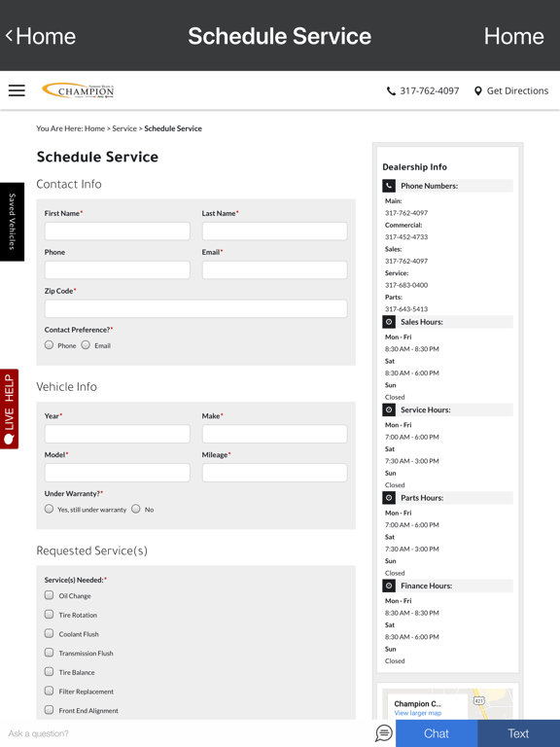Open the Live Help side tab
This screenshot has width=560, height=747.
(x=9, y=409)
